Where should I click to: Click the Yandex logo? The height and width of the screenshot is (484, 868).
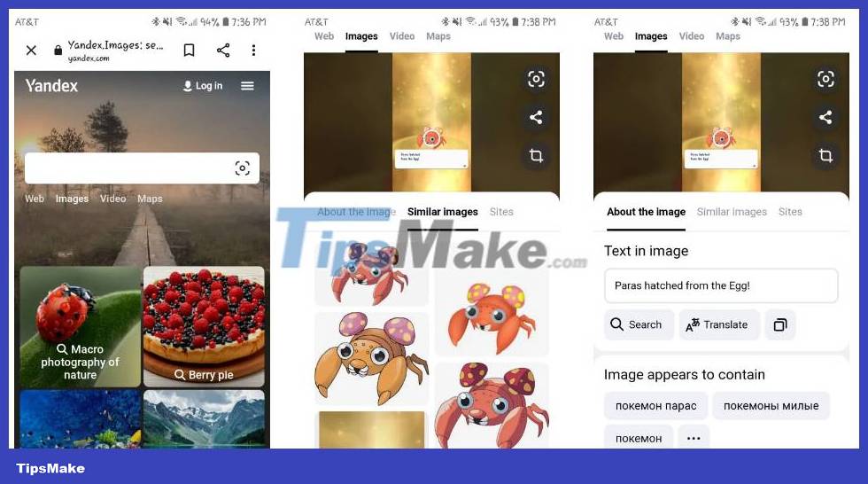click(x=51, y=86)
